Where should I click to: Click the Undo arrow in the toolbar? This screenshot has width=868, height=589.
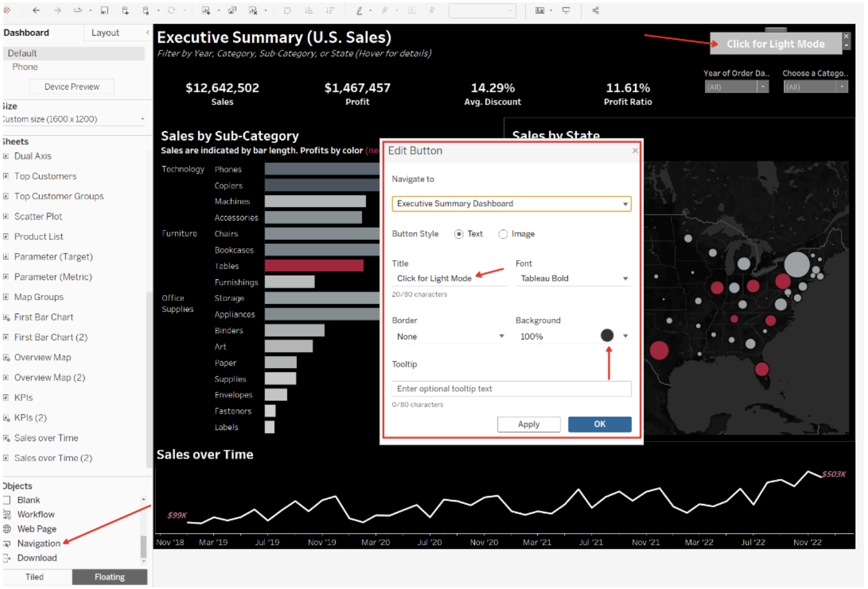tap(36, 10)
